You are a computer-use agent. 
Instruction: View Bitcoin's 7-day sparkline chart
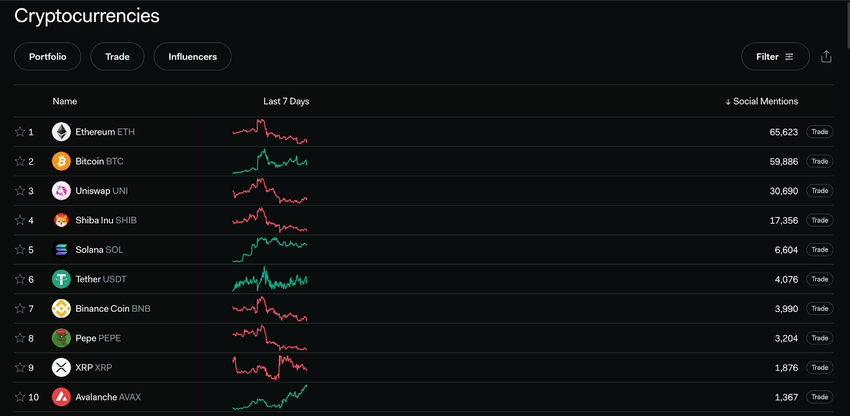pyautogui.click(x=270, y=161)
